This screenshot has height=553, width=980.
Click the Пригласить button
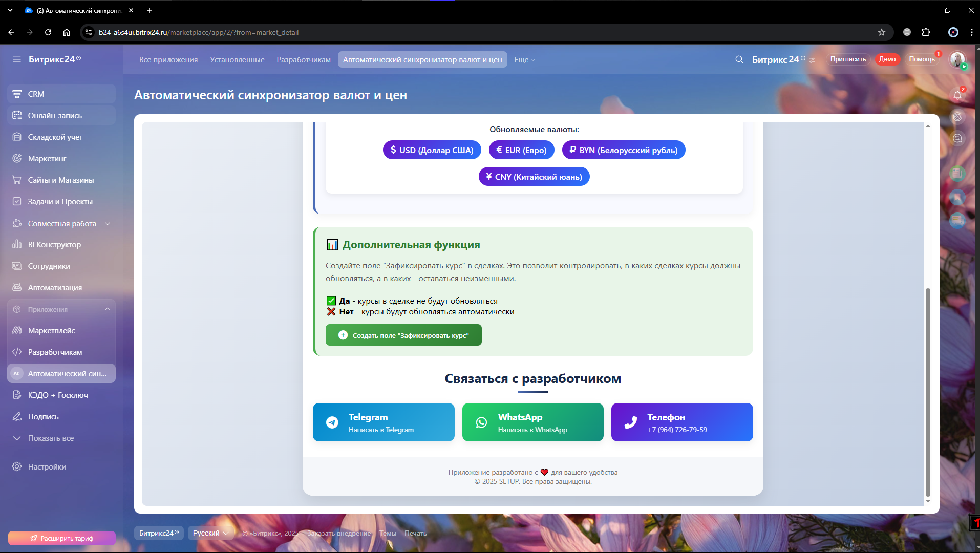(848, 59)
